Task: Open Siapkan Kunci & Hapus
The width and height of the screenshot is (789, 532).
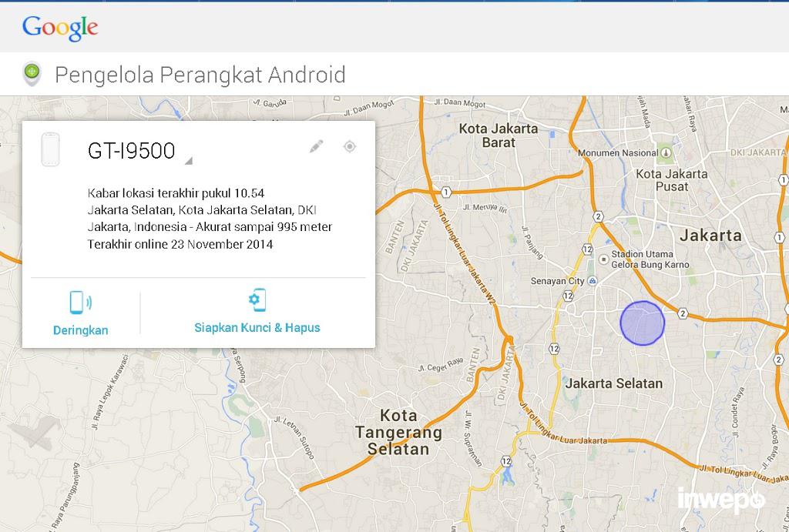Action: (x=257, y=312)
